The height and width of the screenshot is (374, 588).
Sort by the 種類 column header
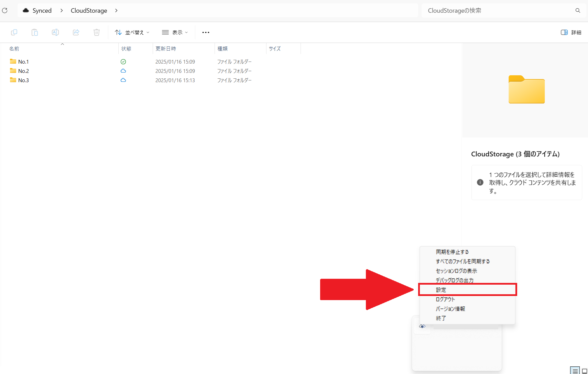[222, 49]
